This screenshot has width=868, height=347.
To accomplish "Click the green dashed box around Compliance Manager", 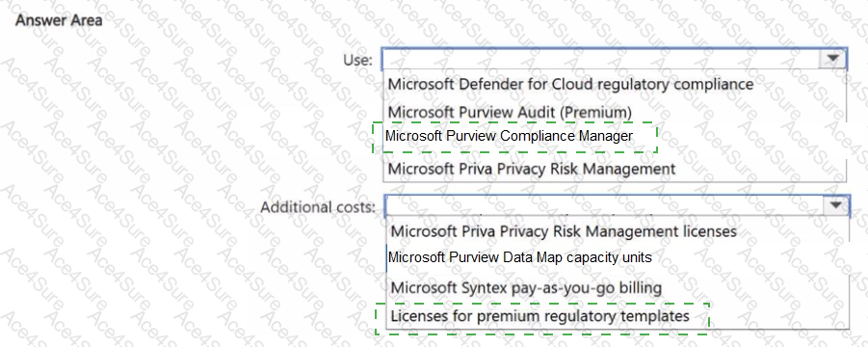I will click(x=515, y=137).
